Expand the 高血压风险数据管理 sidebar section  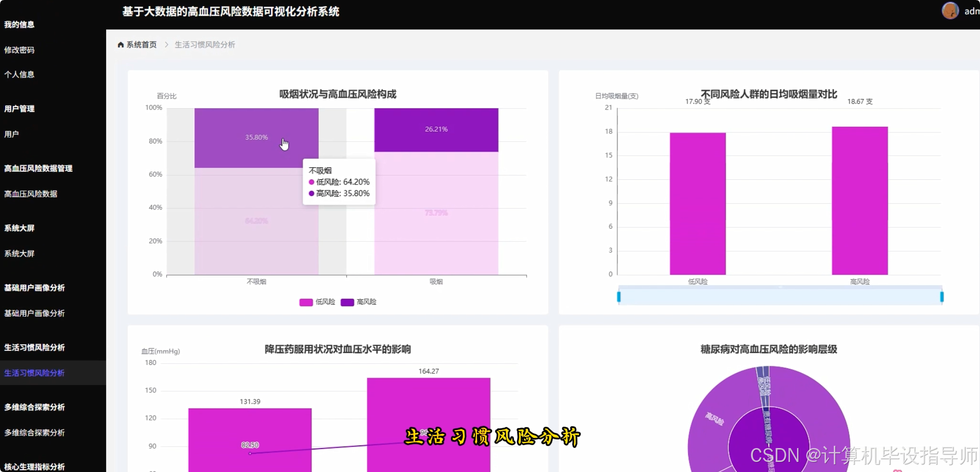click(38, 168)
